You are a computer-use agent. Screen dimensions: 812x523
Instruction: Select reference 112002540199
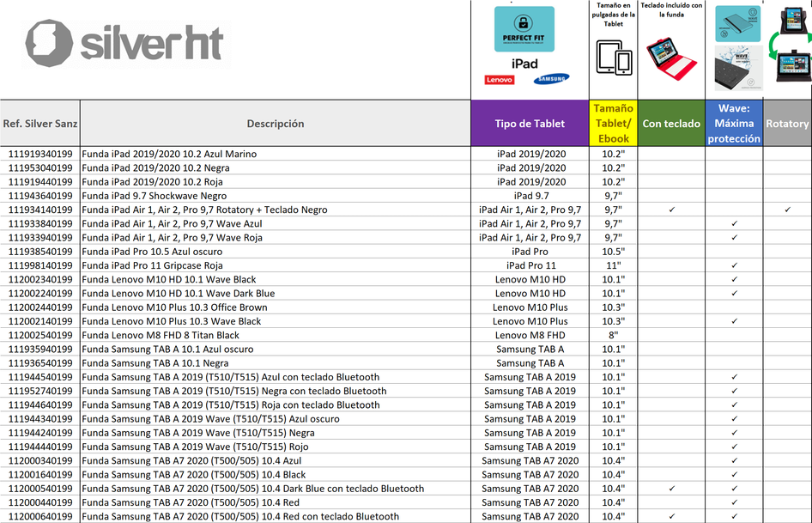[39, 336]
